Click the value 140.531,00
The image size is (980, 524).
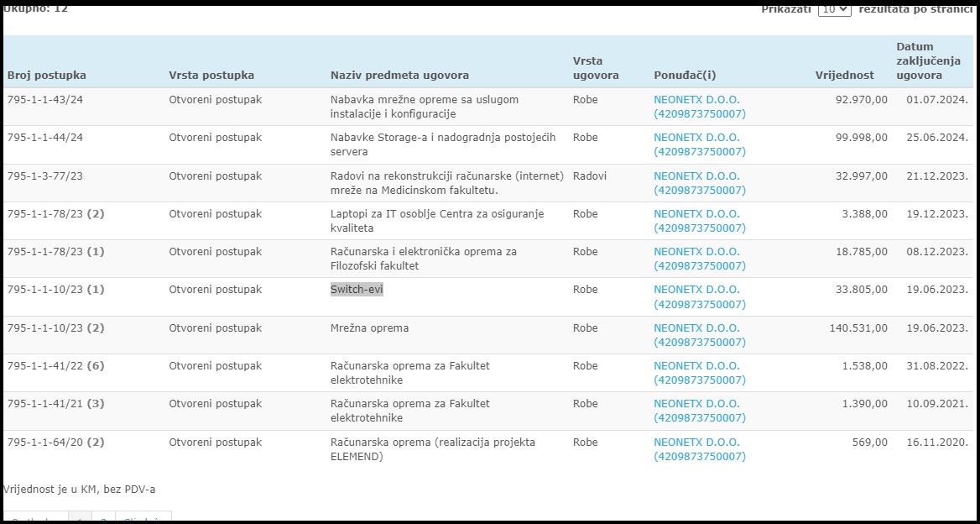[858, 328]
